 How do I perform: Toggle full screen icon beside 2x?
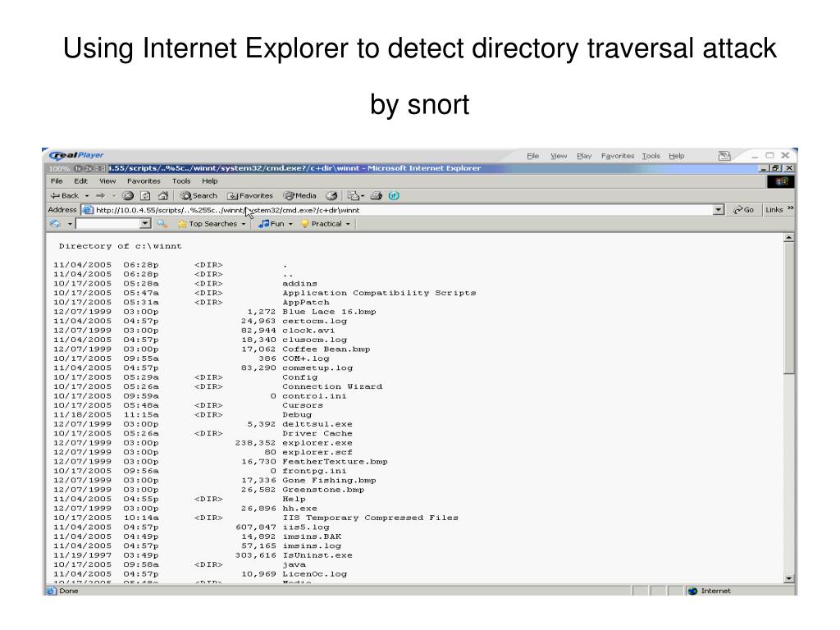click(99, 168)
